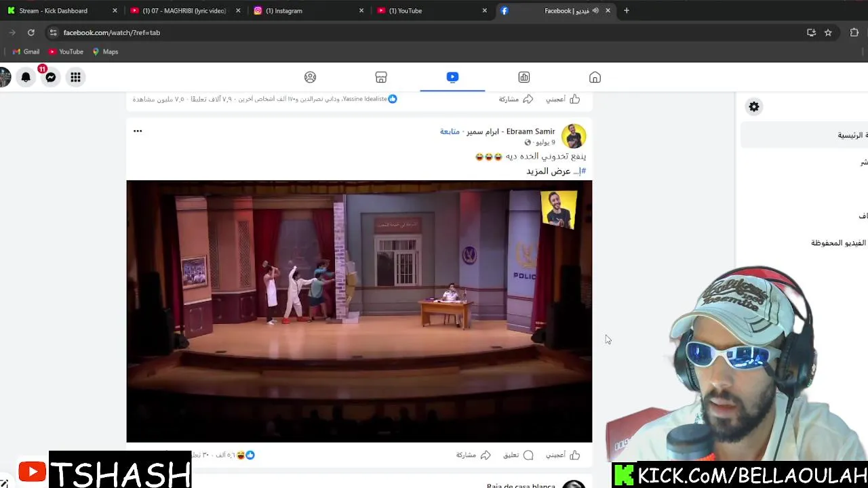Comment on the Ebraam Samir video
Viewport: 868px width, 488px height.
click(519, 455)
